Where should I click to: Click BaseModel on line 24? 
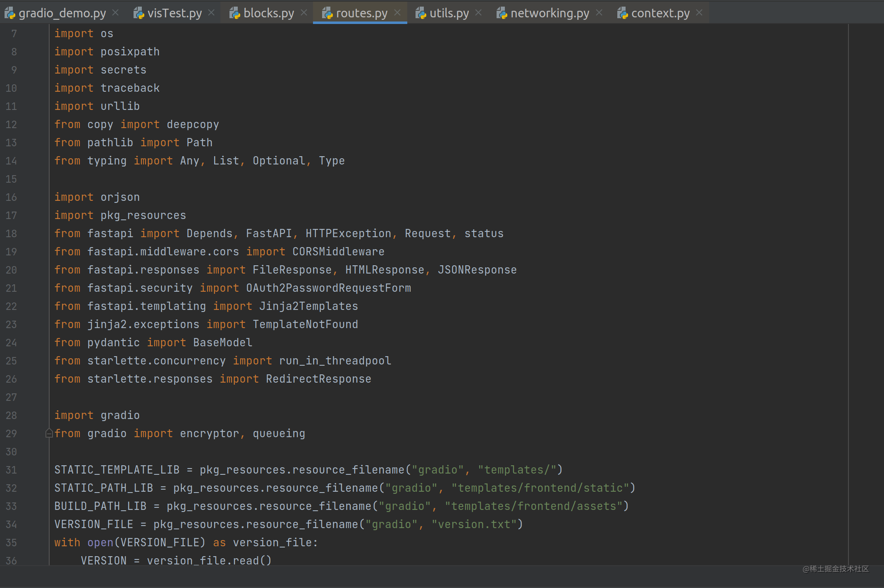[x=223, y=343]
